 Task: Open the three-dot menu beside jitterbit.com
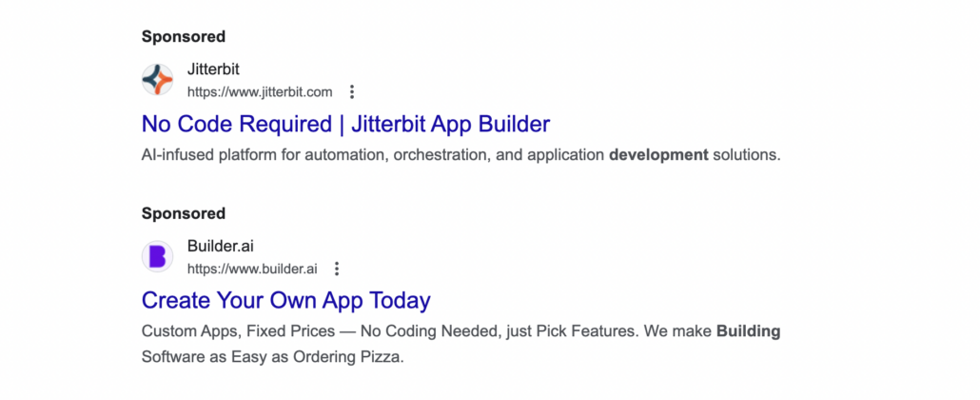pos(352,92)
